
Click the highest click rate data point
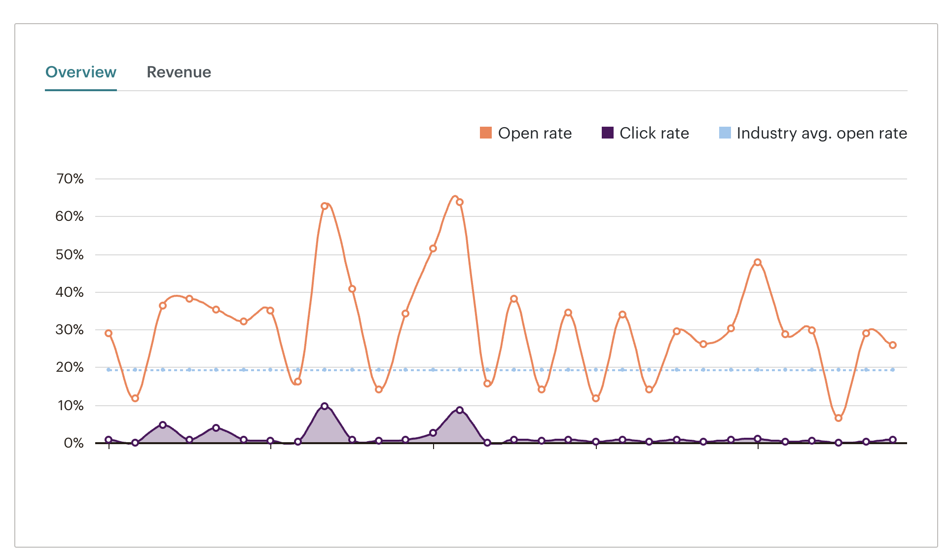pyautogui.click(x=325, y=406)
